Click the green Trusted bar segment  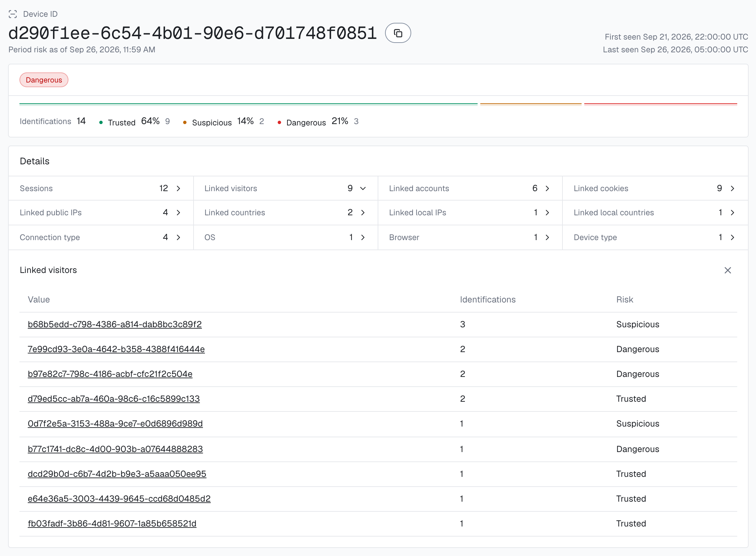249,104
